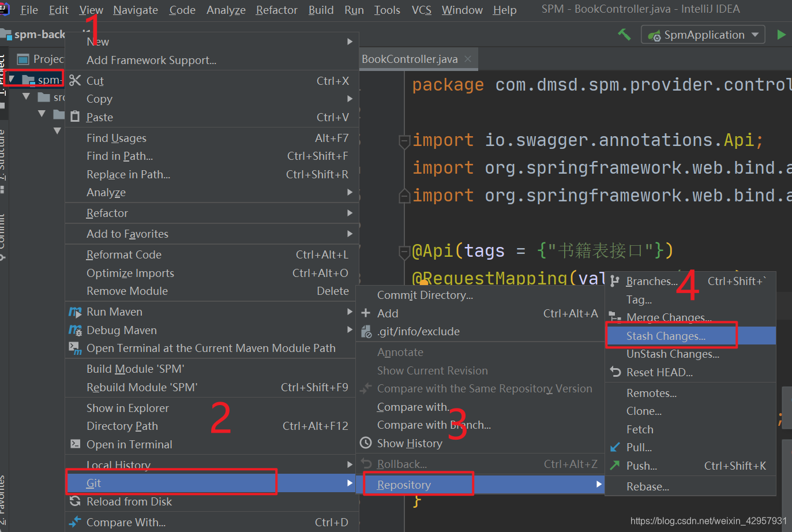Open the Analyze menu
Screen dimensions: 792x532
[x=226, y=10]
